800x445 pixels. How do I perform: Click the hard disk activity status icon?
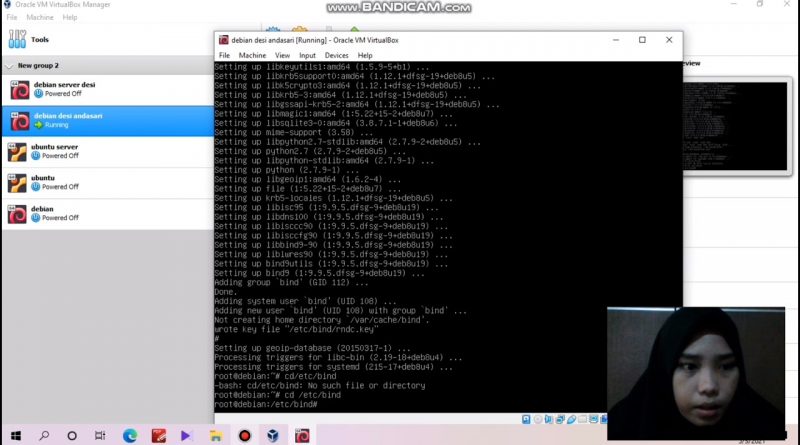pyautogui.click(x=526, y=419)
